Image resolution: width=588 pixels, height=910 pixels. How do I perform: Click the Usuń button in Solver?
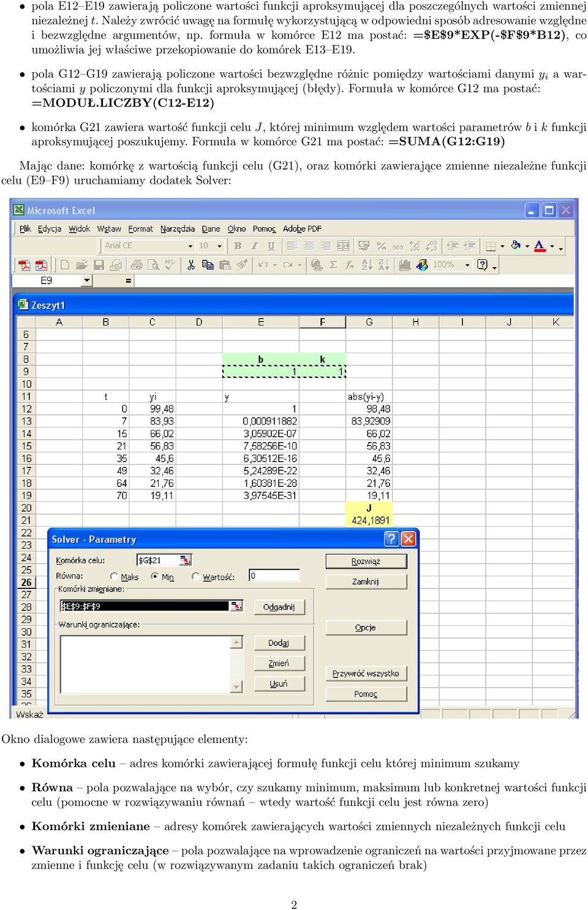pyautogui.click(x=279, y=683)
